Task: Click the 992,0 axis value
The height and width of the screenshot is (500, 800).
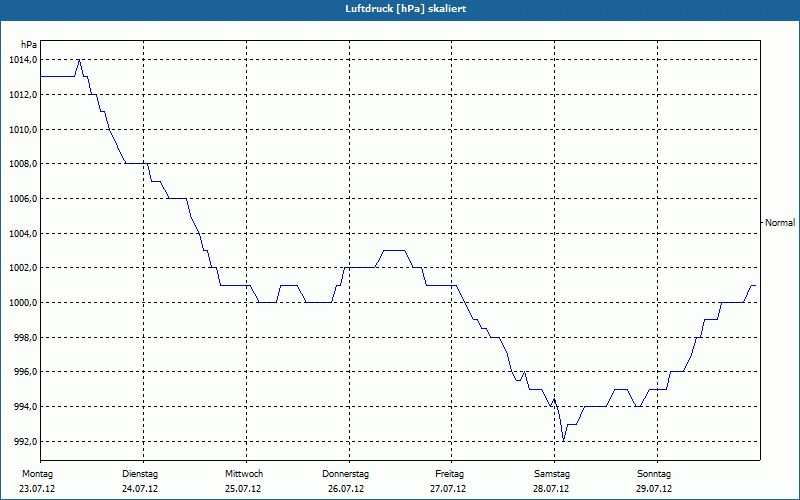Action: [26, 442]
